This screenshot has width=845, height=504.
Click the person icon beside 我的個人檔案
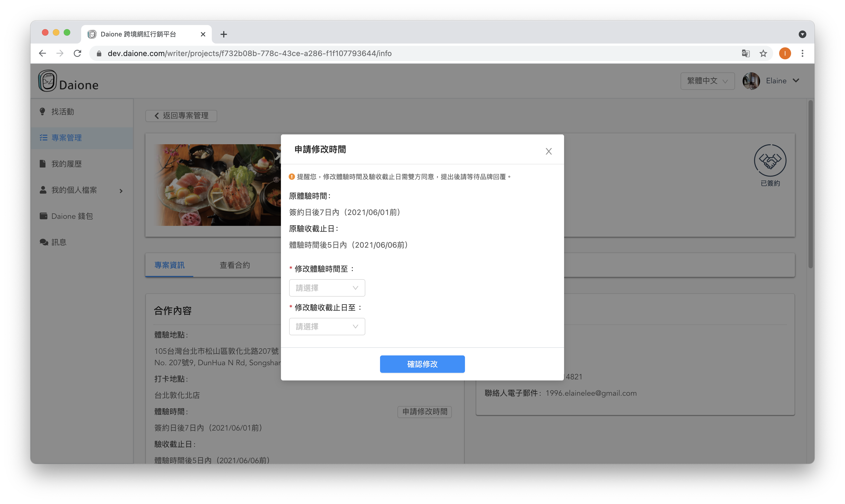tap(43, 190)
